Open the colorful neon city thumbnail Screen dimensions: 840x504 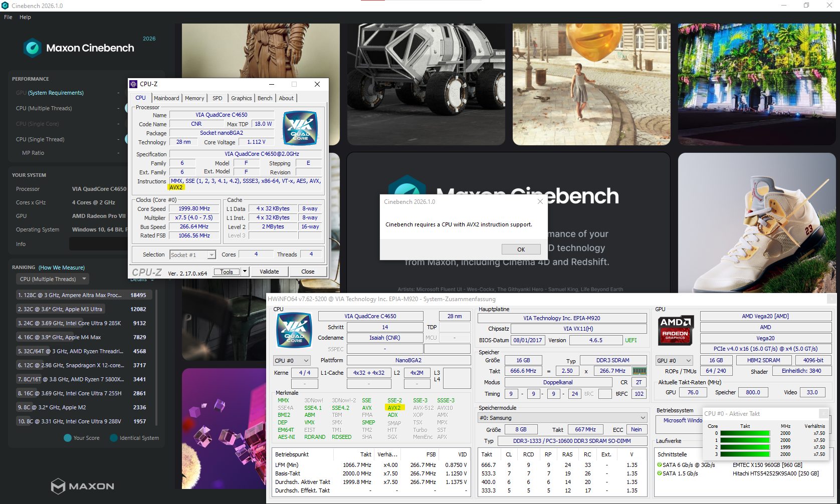pyautogui.click(x=757, y=84)
